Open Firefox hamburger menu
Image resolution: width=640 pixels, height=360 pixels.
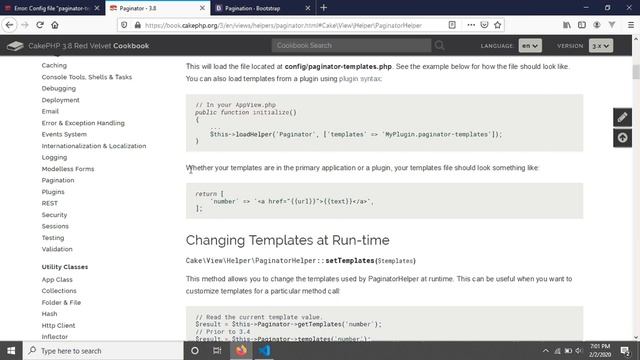click(x=631, y=25)
